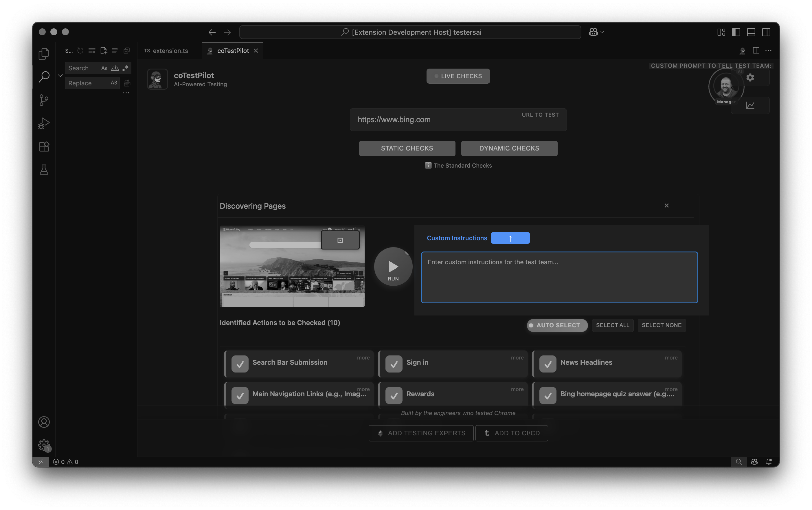Open the Testing flask view
Screen dimensions: 812x510
point(44,169)
